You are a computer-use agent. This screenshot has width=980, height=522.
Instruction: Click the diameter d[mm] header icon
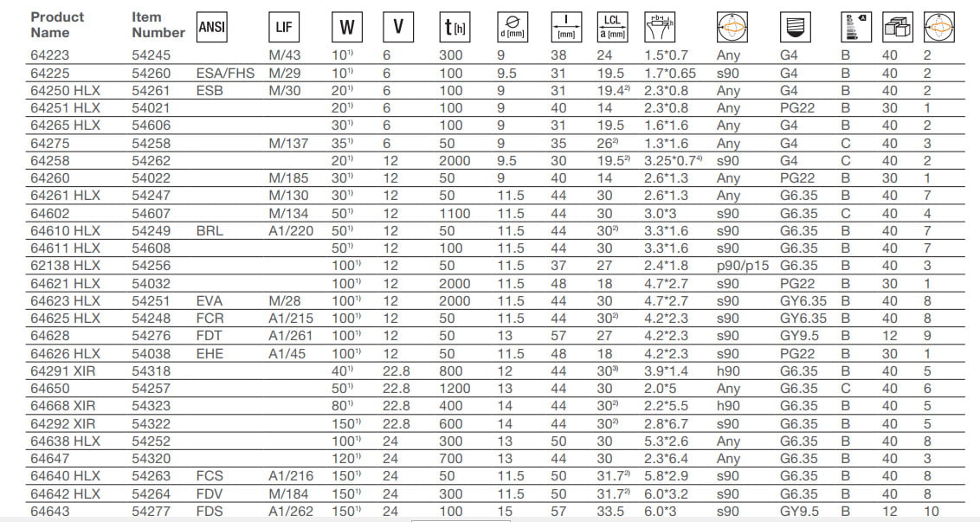click(x=513, y=27)
